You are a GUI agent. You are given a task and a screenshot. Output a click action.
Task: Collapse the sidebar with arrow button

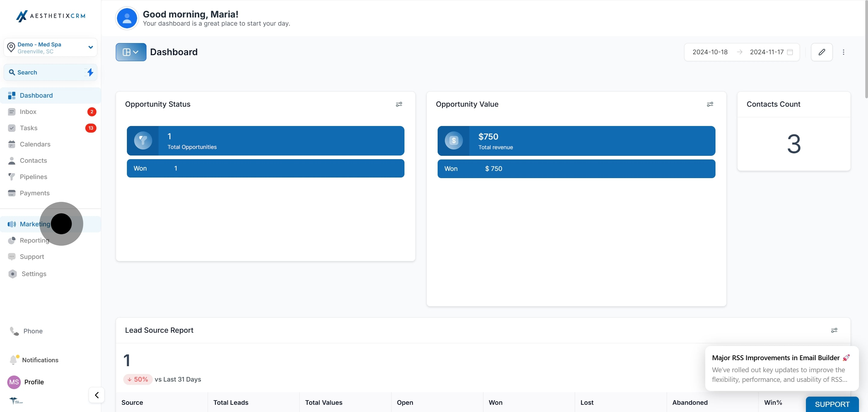(97, 395)
